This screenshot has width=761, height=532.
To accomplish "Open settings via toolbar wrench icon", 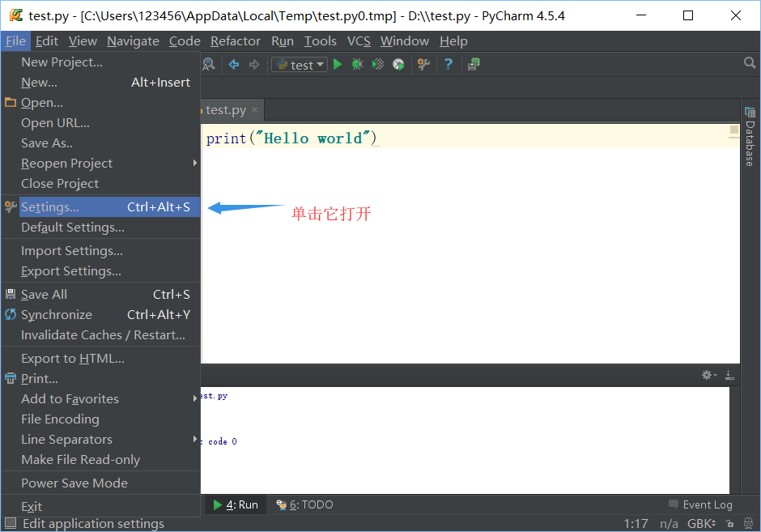I will tap(423, 64).
